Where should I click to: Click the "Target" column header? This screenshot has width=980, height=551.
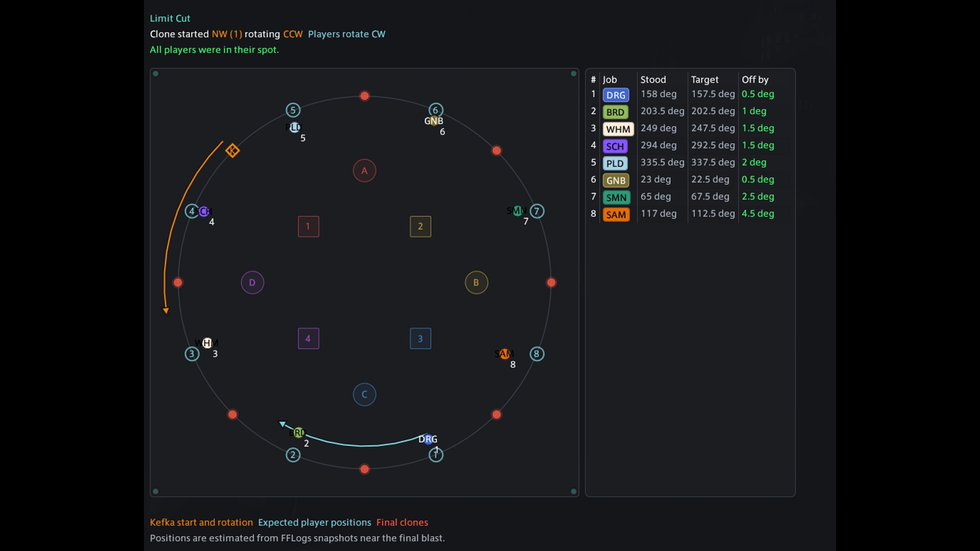[704, 80]
